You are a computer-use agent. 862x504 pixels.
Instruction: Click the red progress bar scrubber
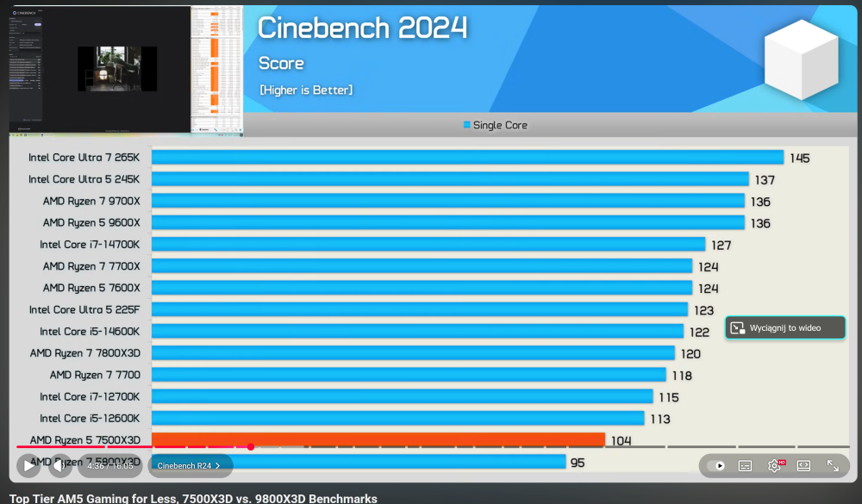point(251,447)
